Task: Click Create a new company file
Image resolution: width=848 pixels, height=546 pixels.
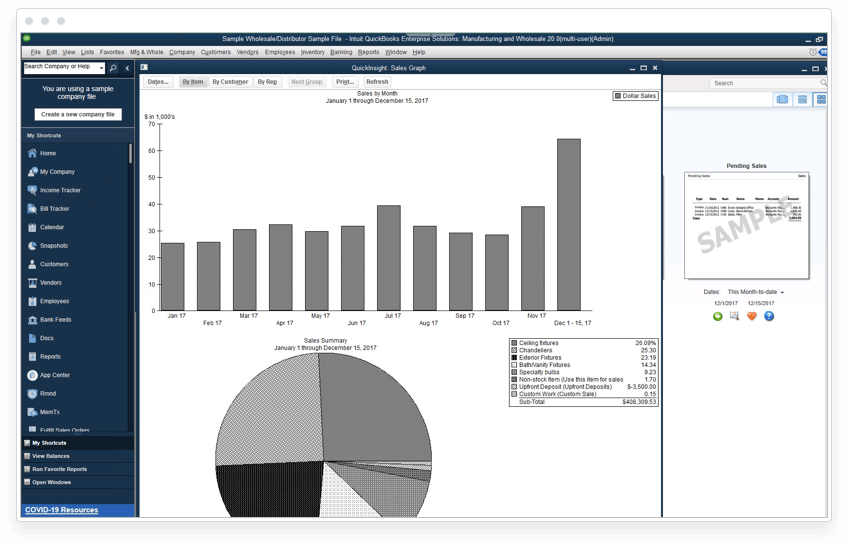Action: click(78, 115)
